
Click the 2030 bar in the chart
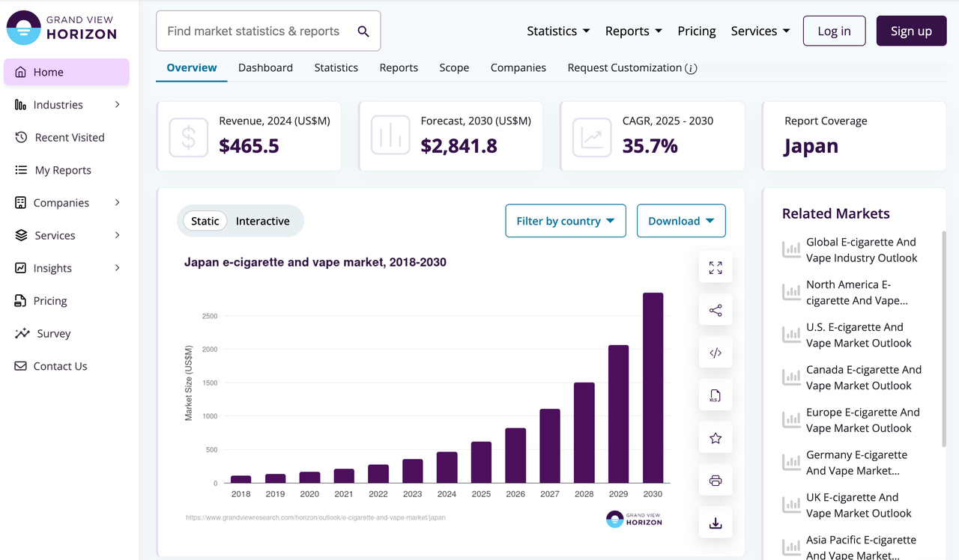click(653, 388)
